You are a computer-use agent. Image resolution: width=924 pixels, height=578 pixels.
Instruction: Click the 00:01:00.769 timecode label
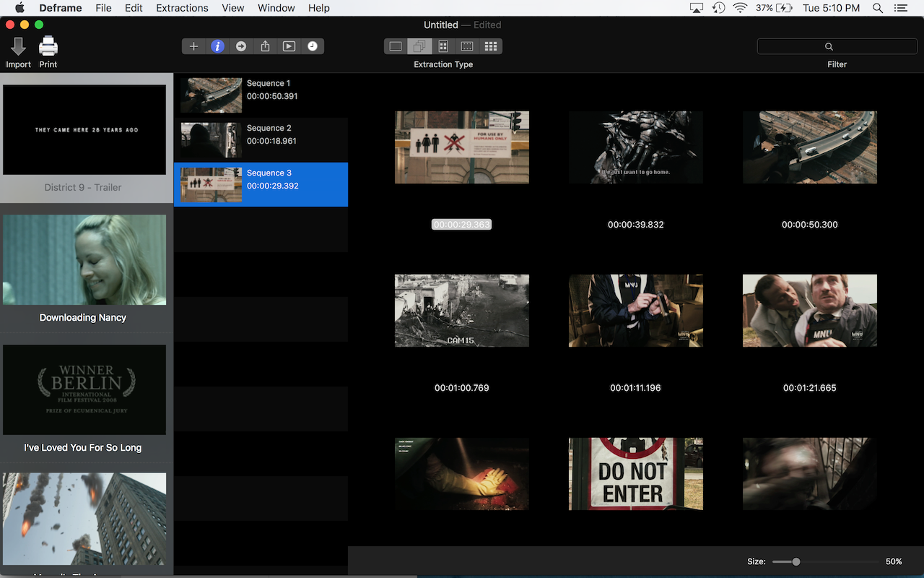[462, 388]
